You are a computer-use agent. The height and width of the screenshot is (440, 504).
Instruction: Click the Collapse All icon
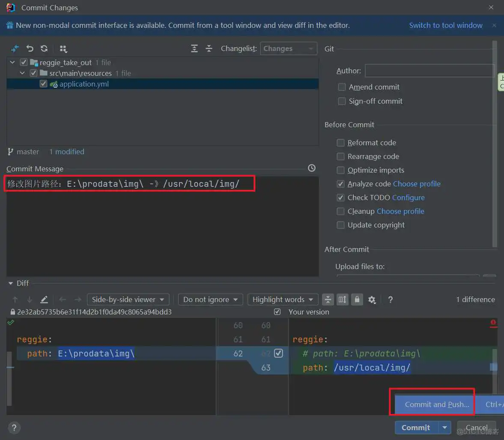click(x=209, y=48)
